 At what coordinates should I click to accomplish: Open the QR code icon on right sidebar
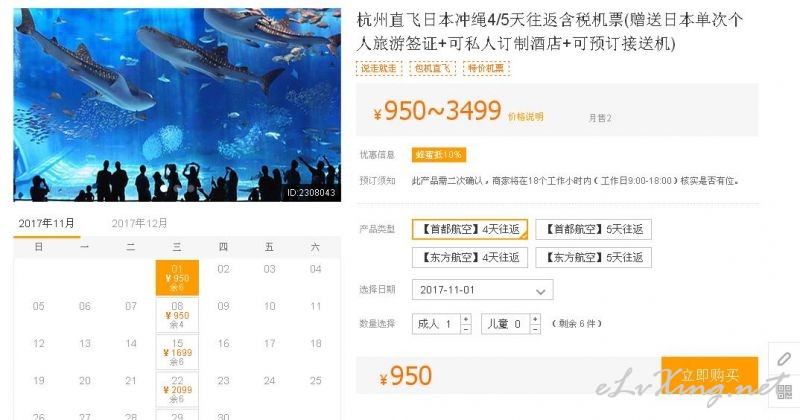[x=784, y=391]
